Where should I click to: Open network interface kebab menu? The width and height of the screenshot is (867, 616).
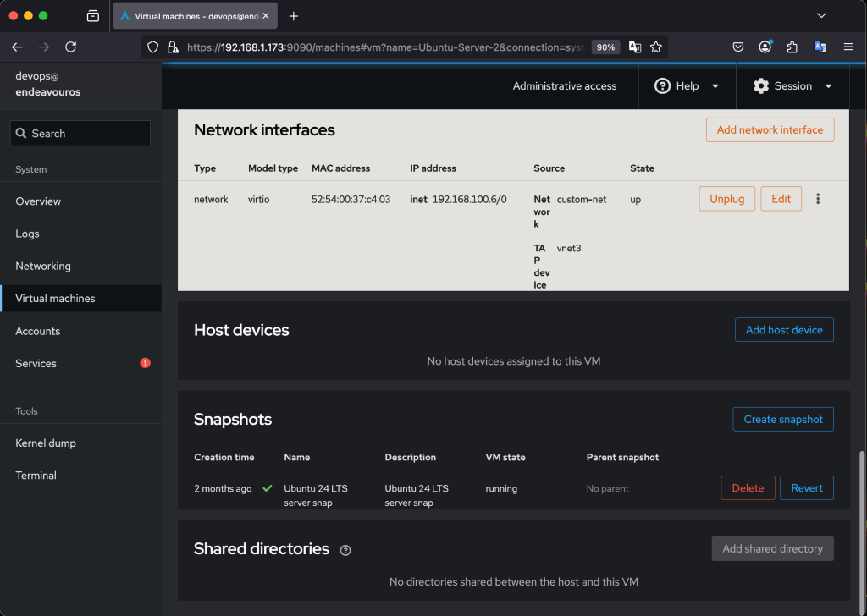(x=818, y=199)
